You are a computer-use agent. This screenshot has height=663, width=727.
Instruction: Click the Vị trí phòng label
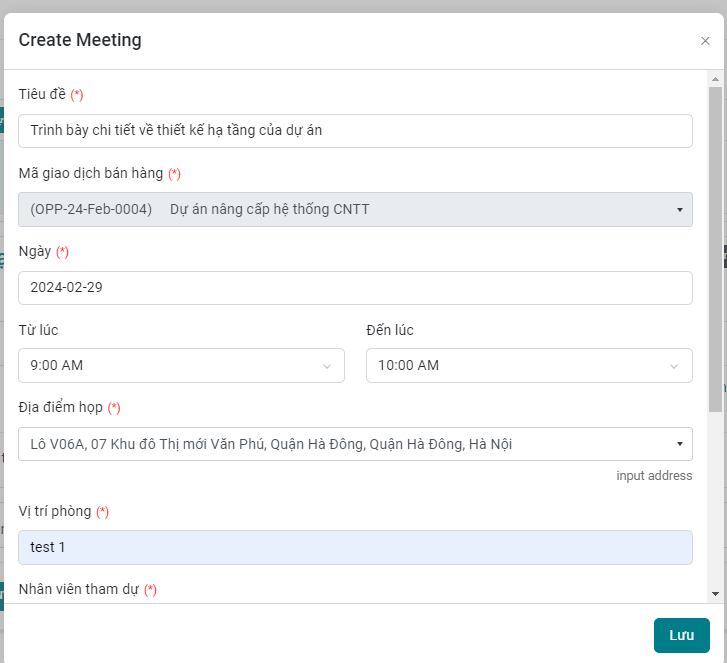tap(55, 511)
